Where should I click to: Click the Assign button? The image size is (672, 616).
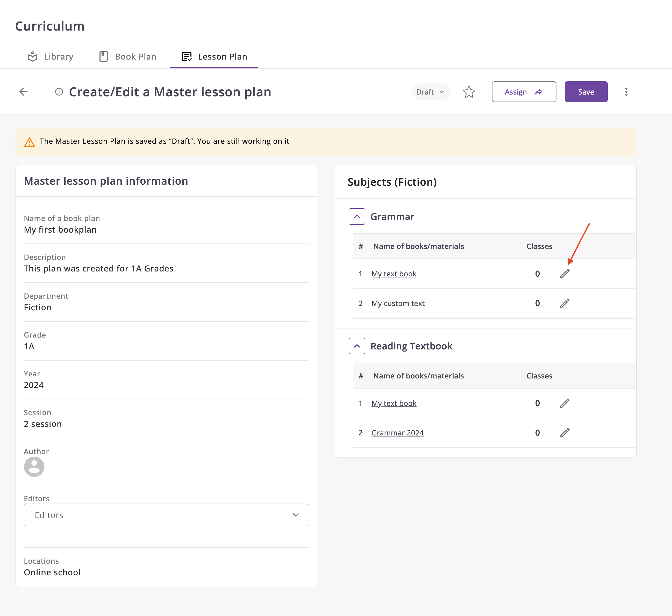click(524, 92)
